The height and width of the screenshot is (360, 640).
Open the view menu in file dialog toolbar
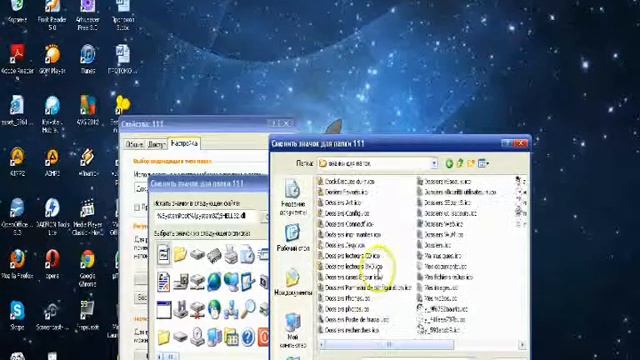[483, 163]
